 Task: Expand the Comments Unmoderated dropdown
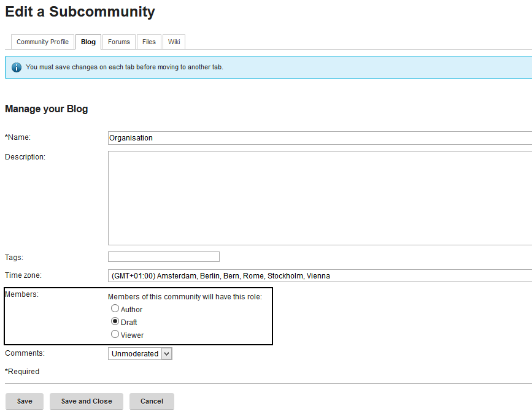[141, 354]
